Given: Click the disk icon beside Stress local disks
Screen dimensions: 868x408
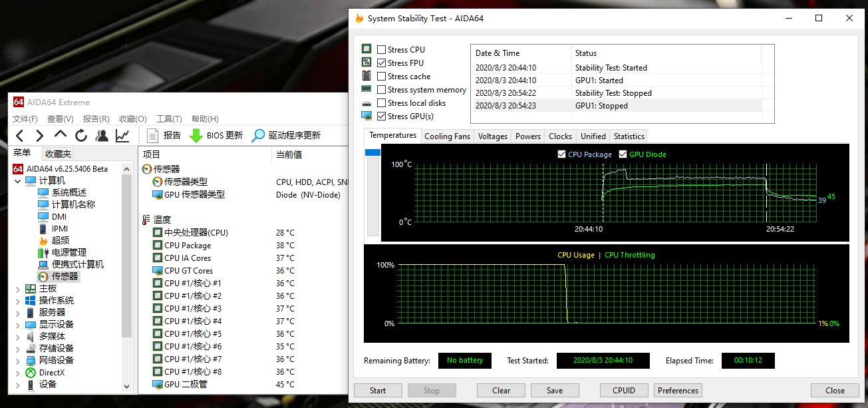Looking at the screenshot, I should tap(366, 103).
